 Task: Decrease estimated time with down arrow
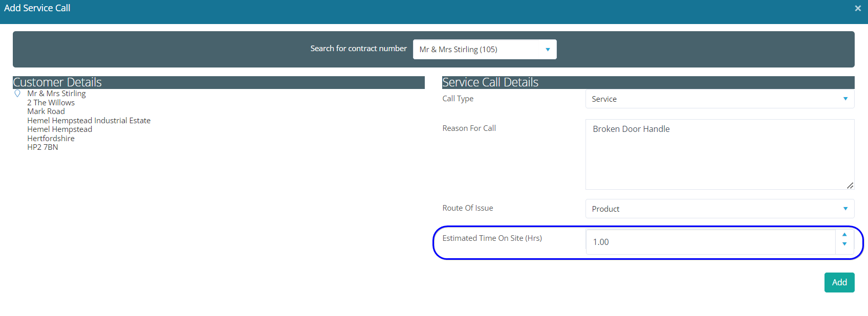pos(844,244)
